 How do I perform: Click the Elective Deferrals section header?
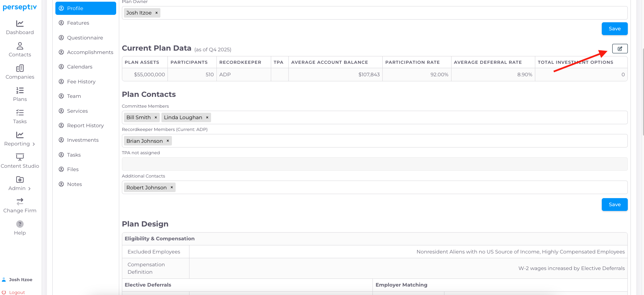click(x=148, y=285)
